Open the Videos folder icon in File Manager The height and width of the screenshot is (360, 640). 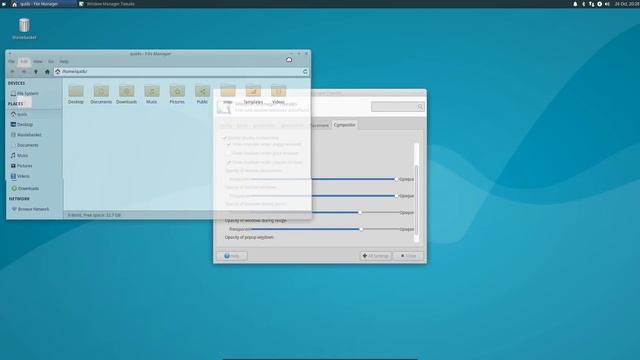[278, 94]
